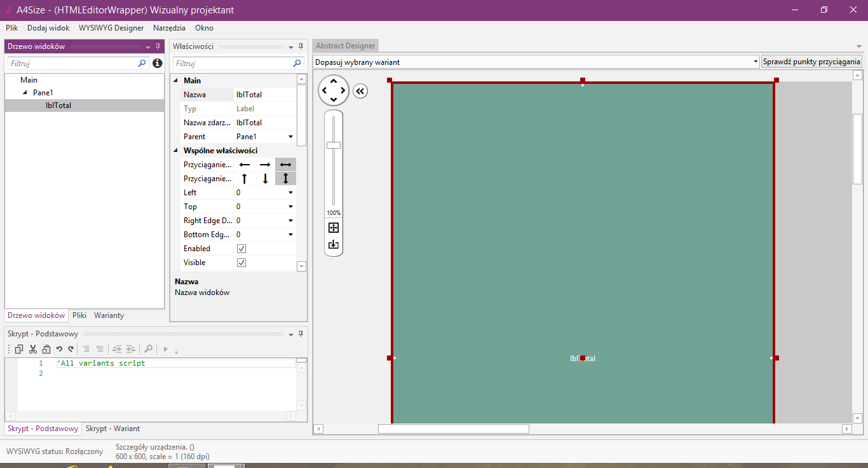Select horizontal anchor both-sides arrow
The image size is (868, 468).
[285, 165]
